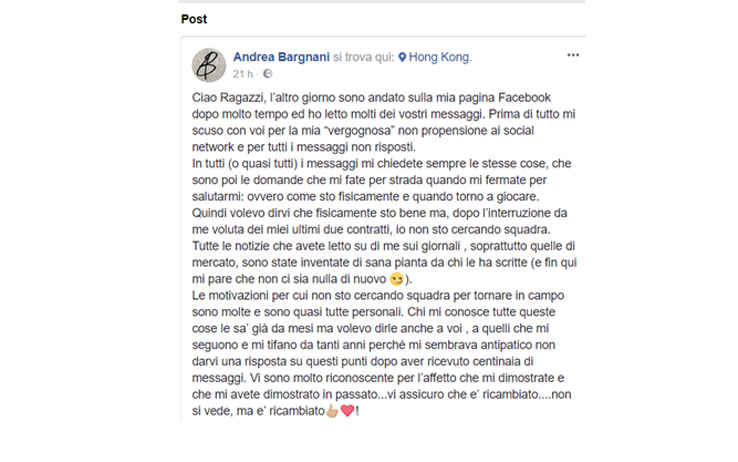This screenshot has width=738, height=462.
Task: Click the globe public privacy icon
Action: coord(267,74)
